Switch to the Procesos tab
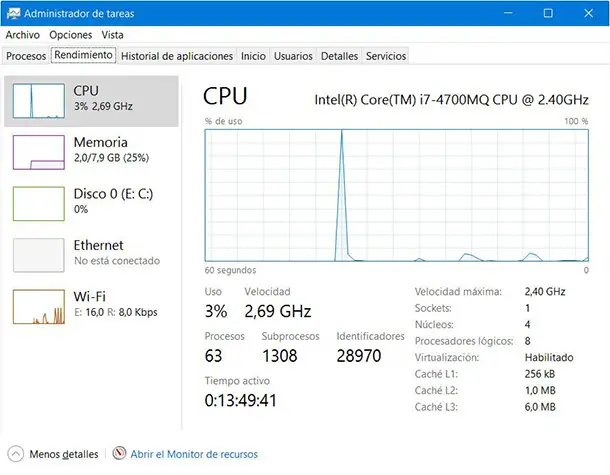This screenshot has width=610, height=475. [x=26, y=56]
